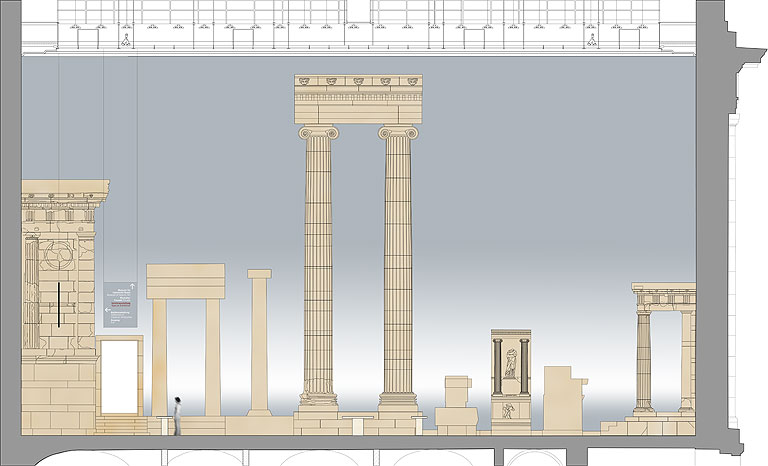The image size is (768, 466).
Task: Click the lintel of the plain two-pillar gateway
Action: pyautogui.click(x=185, y=281)
